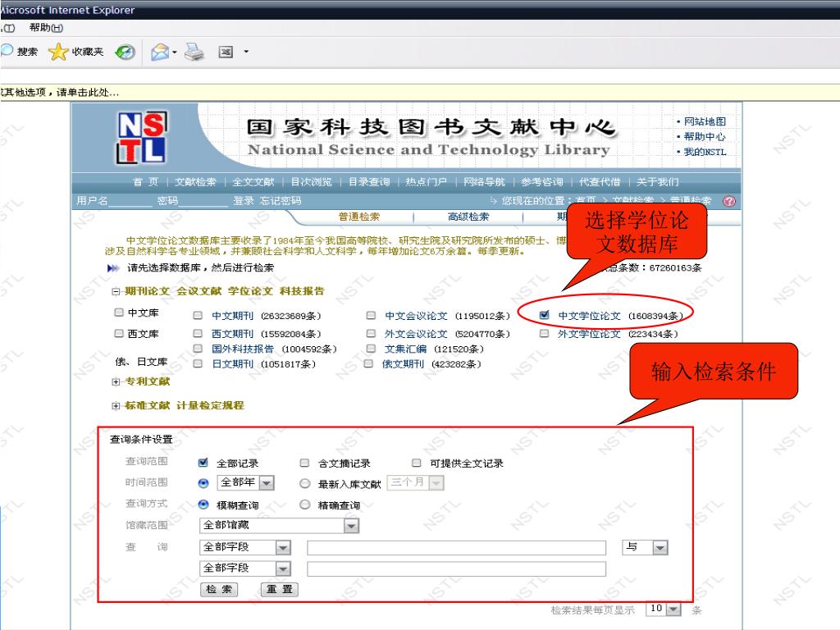Image resolution: width=840 pixels, height=630 pixels.
Task: Uncheck the 中文学位论文 checkbox
Action: pyautogui.click(x=545, y=315)
